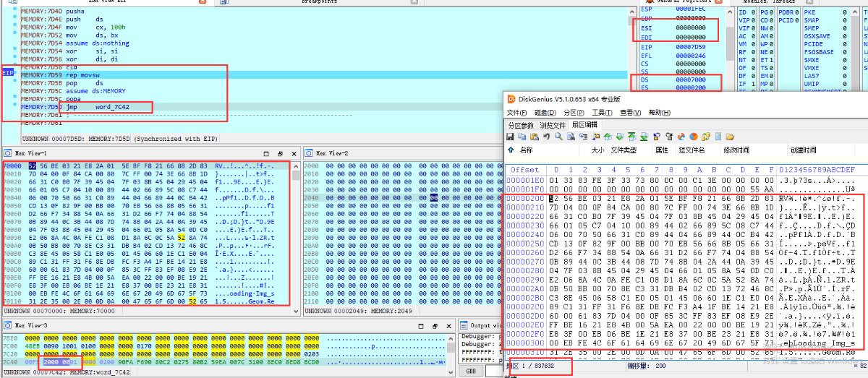The image size is (868, 378).
Task: Close the Hex View-1 panel
Action: click(293, 154)
